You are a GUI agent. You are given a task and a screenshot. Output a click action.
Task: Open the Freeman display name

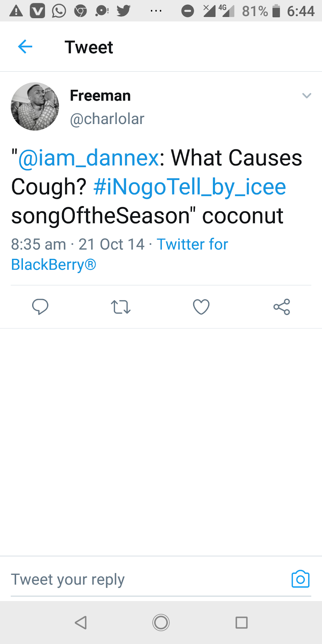tap(100, 96)
